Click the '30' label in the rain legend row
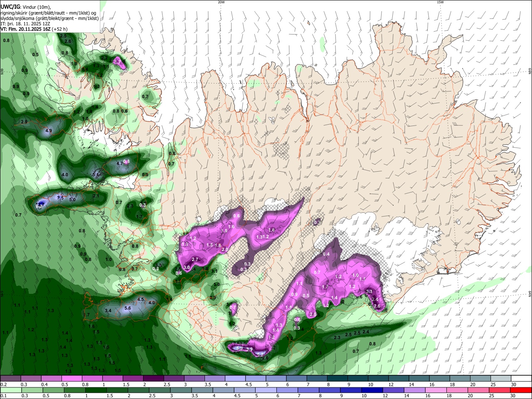The height and width of the screenshot is (399, 532). (513, 396)
